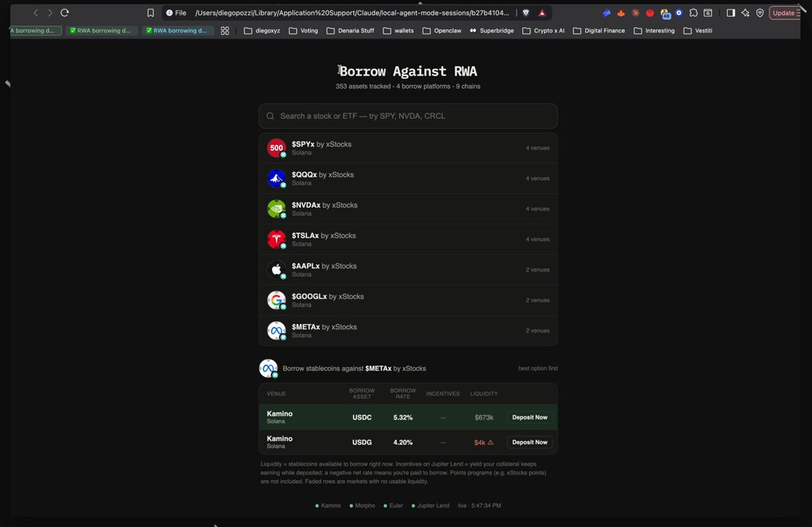The image size is (812, 527).
Task: Click the Update button in the browser toolbar
Action: 786,13
